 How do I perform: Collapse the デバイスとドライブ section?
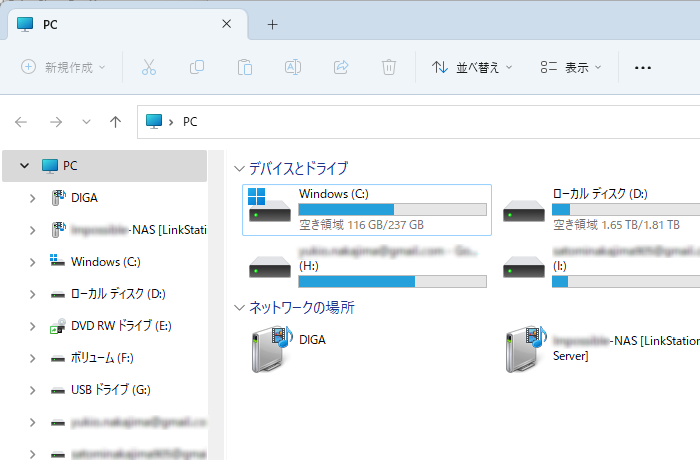coord(239,168)
